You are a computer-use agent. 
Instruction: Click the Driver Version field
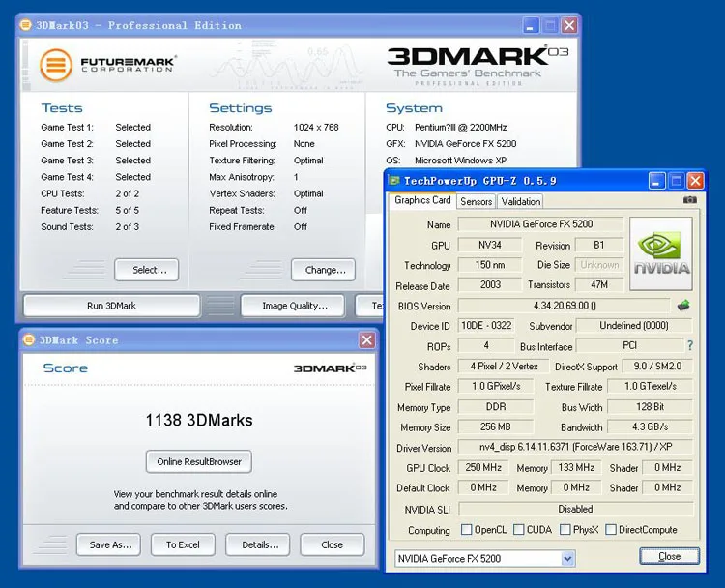pos(575,447)
